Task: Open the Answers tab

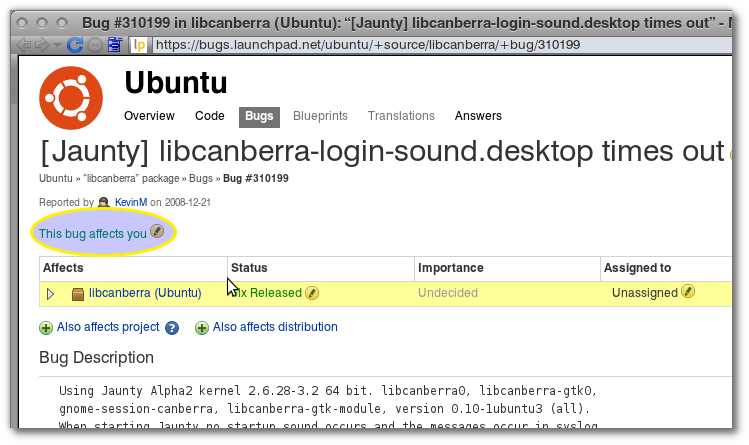Action: 478,116
